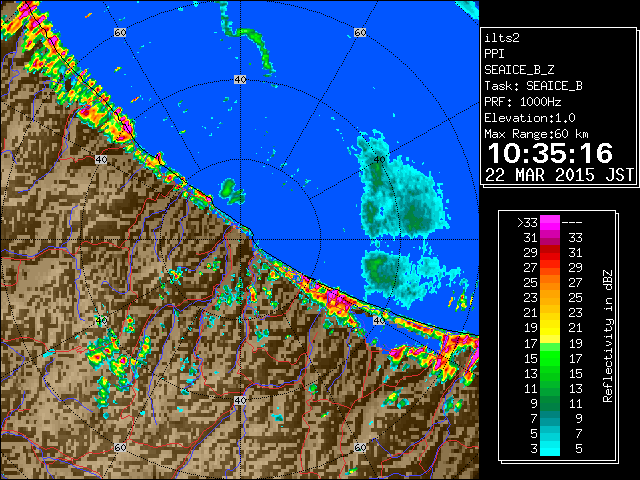
Task: Click the 40 km ring label directly south of center
Action: point(240,400)
